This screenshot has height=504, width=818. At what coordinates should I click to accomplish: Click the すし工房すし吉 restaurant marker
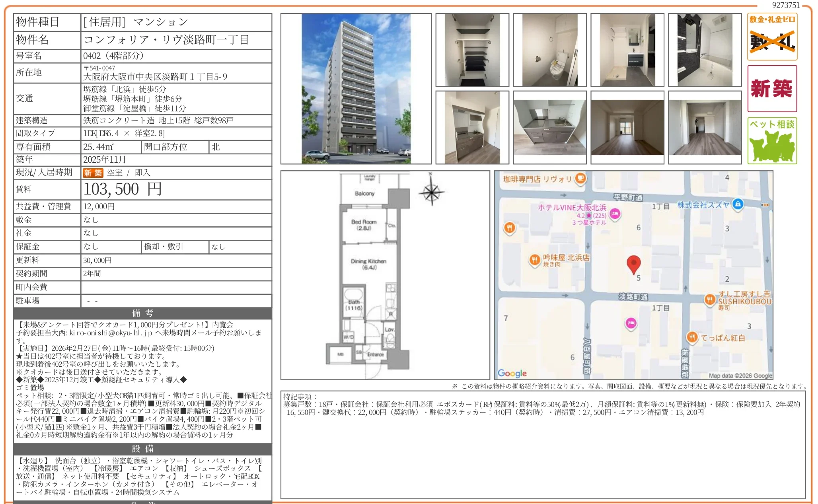[710, 299]
